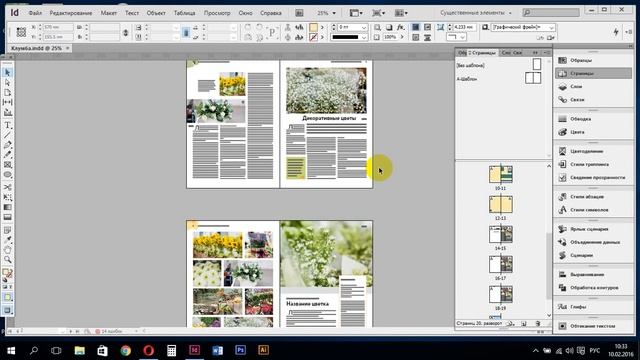
Task: Switch to the Клумба.indd document tab
Action: click(36, 49)
